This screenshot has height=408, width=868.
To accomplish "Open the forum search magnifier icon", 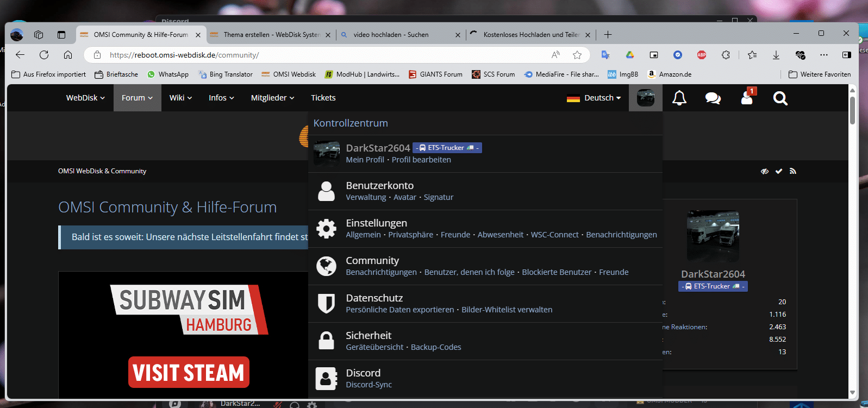I will pyautogui.click(x=780, y=98).
